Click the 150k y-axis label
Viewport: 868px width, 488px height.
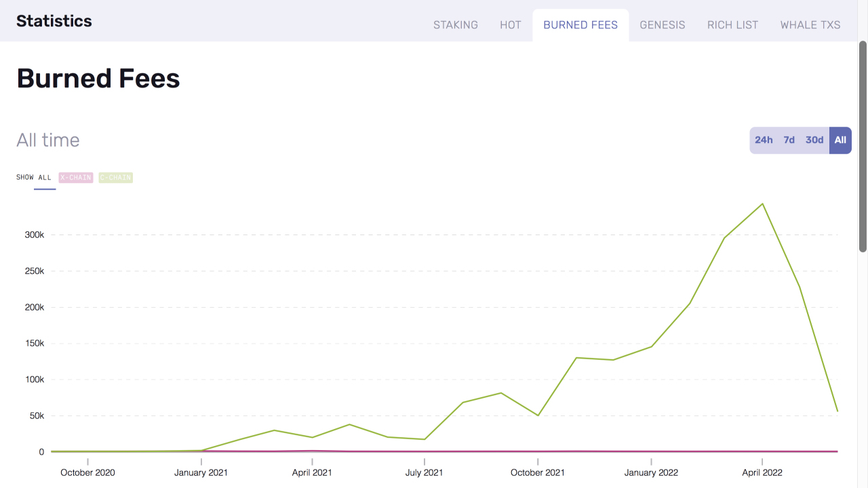point(33,343)
